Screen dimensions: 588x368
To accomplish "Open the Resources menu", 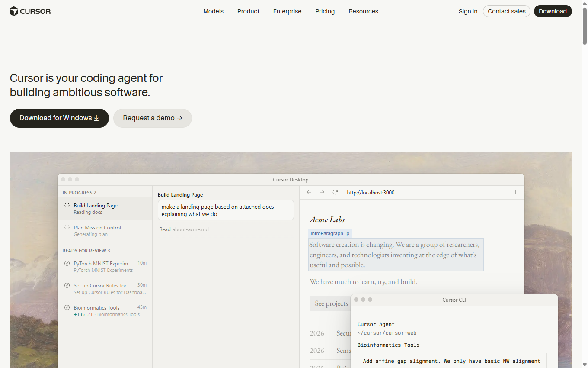I will click(364, 11).
